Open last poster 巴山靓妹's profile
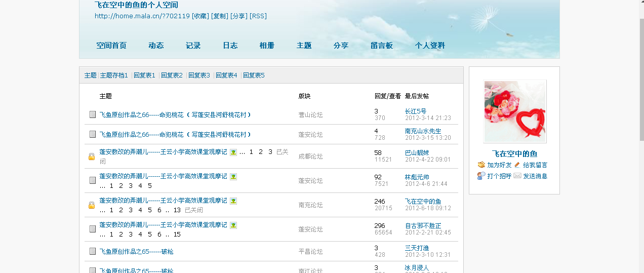The image size is (644, 273). (417, 152)
